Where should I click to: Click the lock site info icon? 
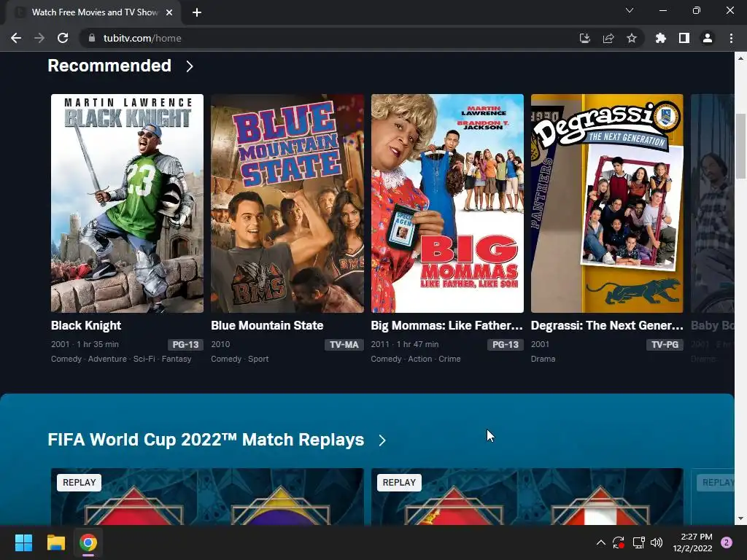pos(92,38)
